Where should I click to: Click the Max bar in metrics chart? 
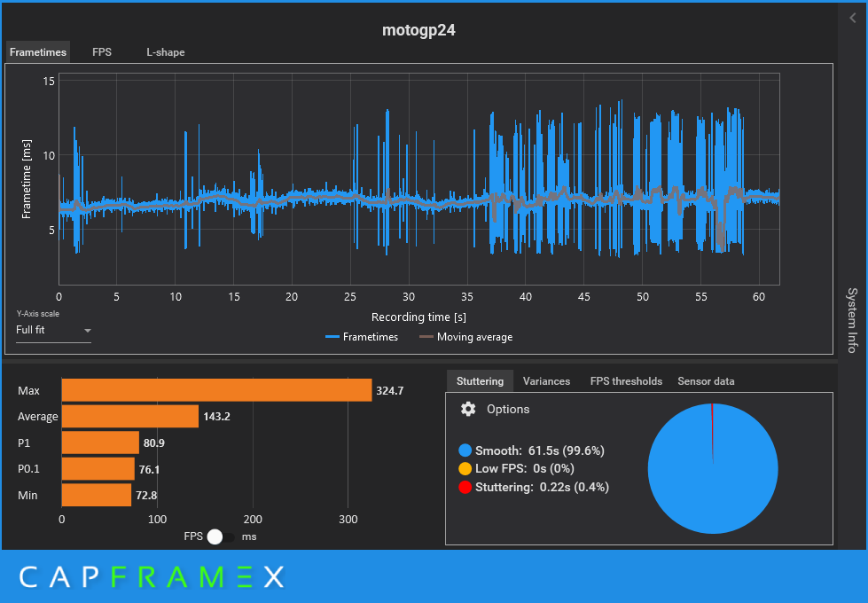(216, 390)
